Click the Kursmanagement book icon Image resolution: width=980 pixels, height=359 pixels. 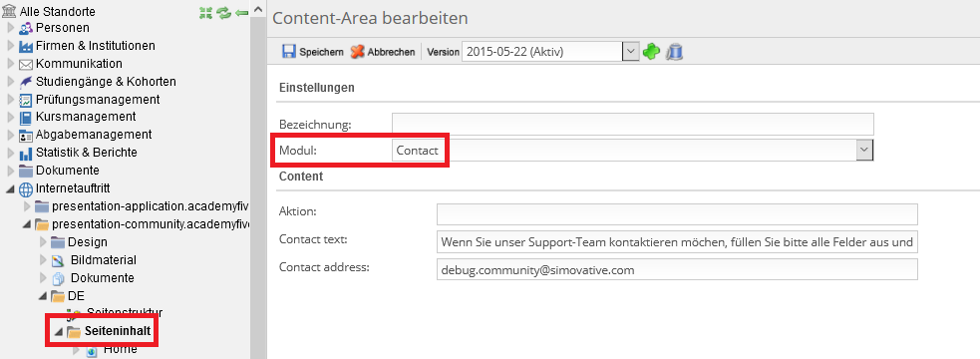(26, 118)
